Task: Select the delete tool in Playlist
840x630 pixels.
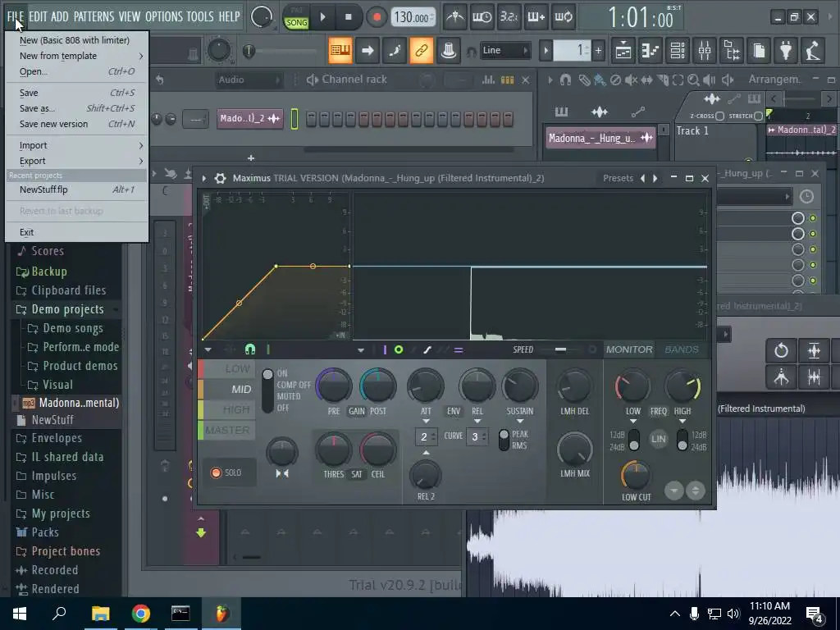Action: tap(615, 80)
